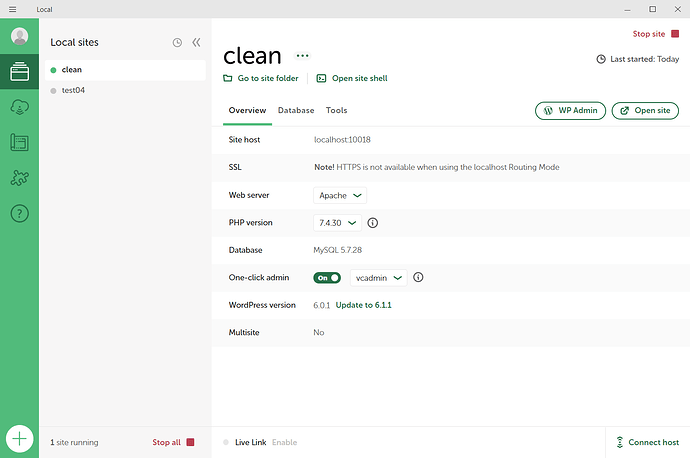Open Cloud Backups sidebar icon
The width and height of the screenshot is (690, 458).
click(19, 107)
